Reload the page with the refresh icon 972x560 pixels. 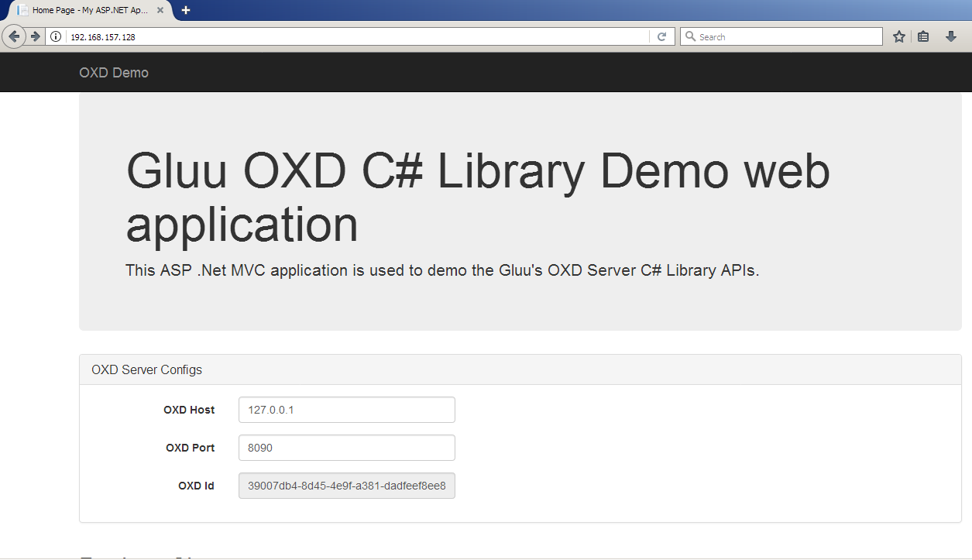click(x=661, y=36)
